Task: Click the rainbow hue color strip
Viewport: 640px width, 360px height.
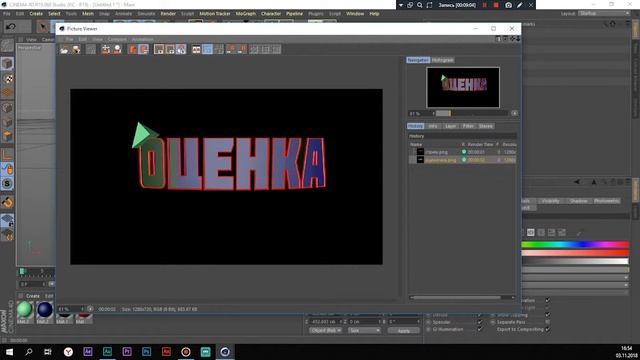Action: pos(575,245)
